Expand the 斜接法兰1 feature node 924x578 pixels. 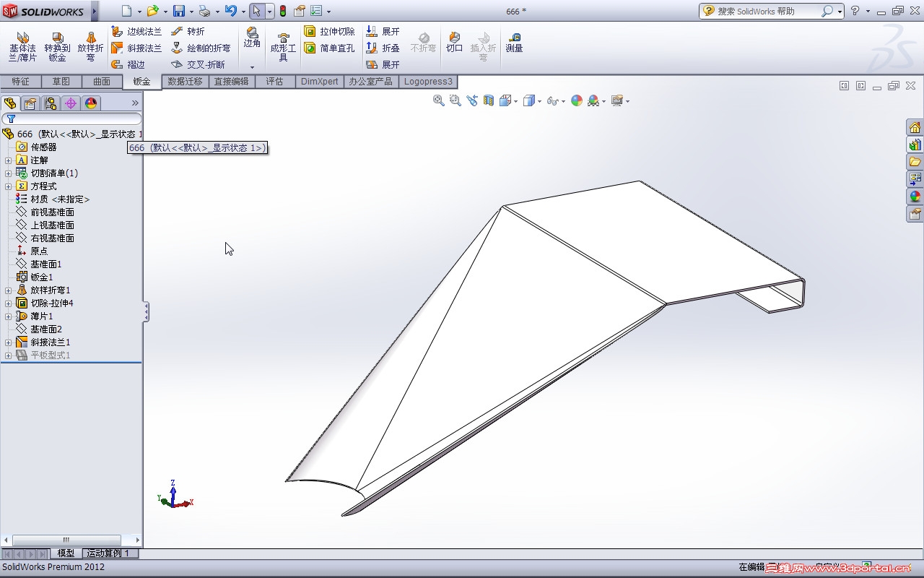tap(8, 342)
